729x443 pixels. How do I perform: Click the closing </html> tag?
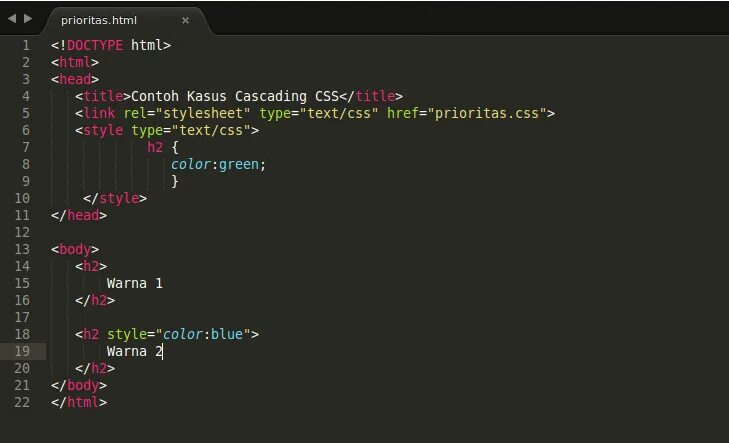coord(79,403)
